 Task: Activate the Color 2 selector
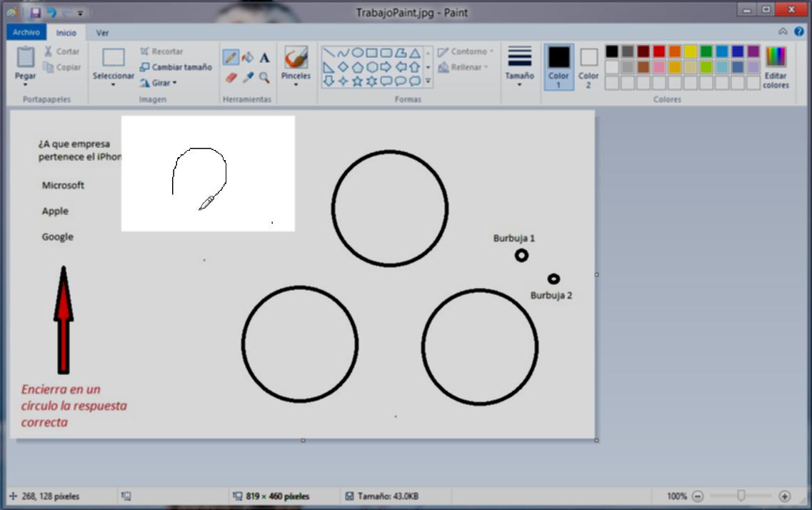[x=588, y=67]
